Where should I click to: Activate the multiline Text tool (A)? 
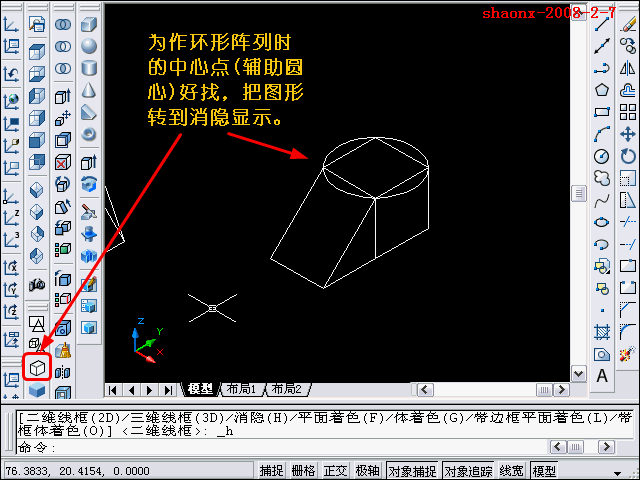(x=602, y=376)
